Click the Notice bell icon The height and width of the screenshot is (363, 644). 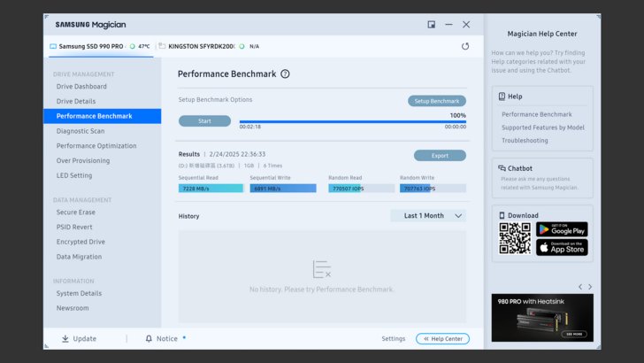(x=149, y=338)
